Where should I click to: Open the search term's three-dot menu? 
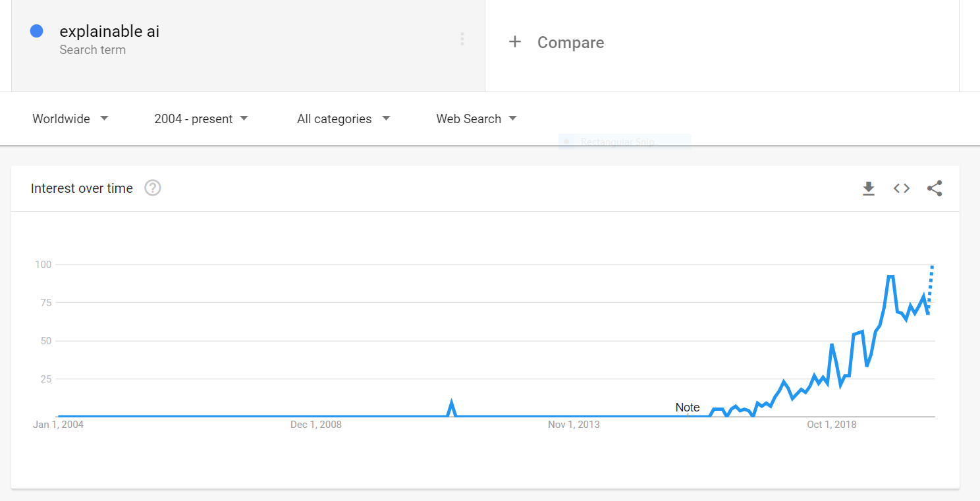[x=462, y=40]
